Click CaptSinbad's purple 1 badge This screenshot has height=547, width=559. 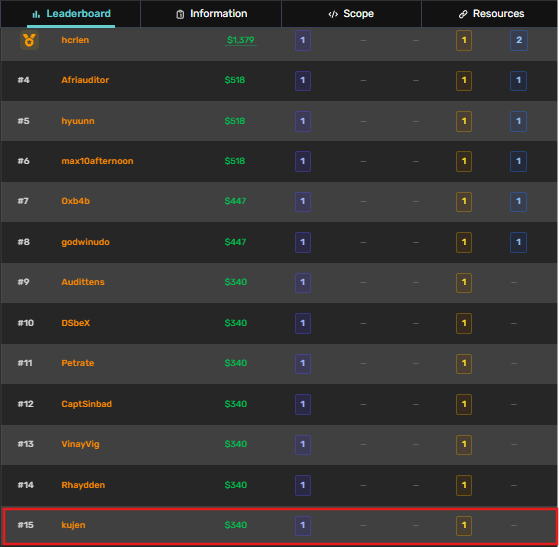pos(303,404)
